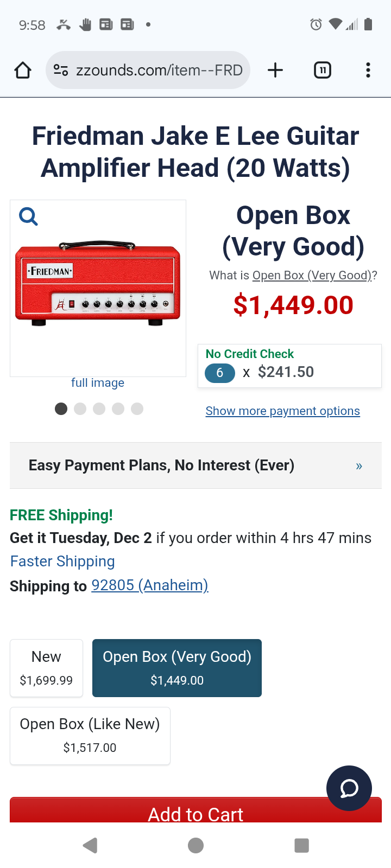Open a new browser tab

click(275, 70)
